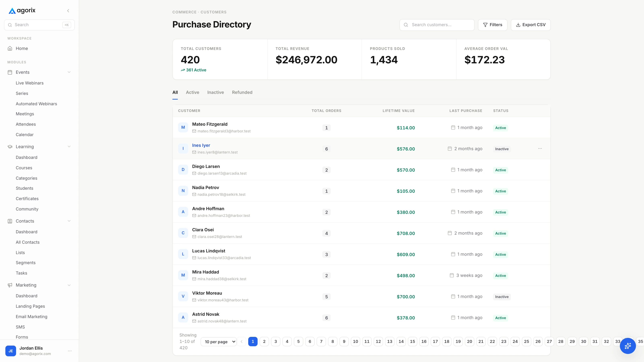Open Live Webinars in sidebar
The width and height of the screenshot is (644, 362).
pyautogui.click(x=30, y=83)
